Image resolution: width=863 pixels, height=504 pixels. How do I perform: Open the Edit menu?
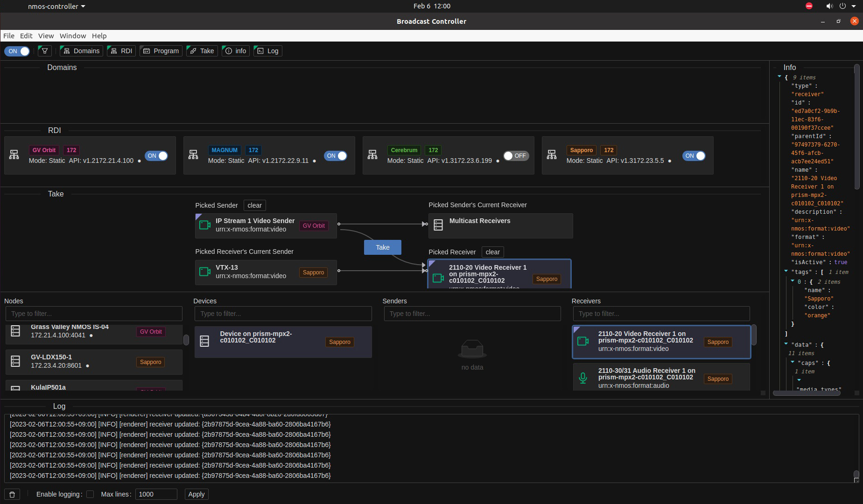pos(26,36)
